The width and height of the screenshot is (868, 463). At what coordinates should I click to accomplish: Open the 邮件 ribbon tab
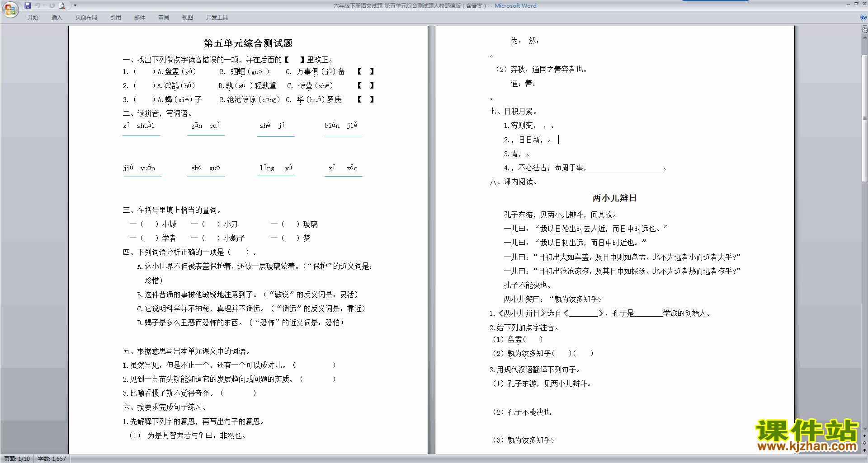coord(139,17)
